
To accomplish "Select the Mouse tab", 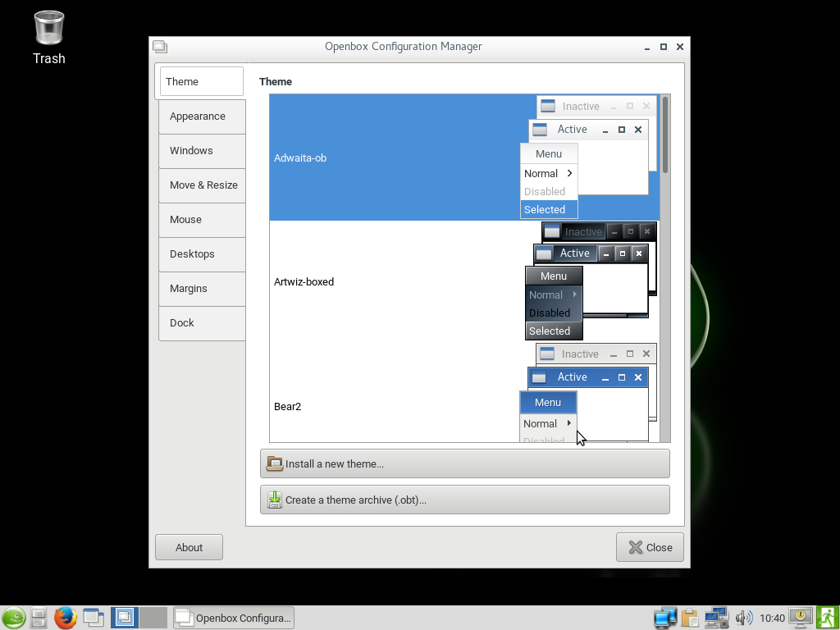I will 185,220.
